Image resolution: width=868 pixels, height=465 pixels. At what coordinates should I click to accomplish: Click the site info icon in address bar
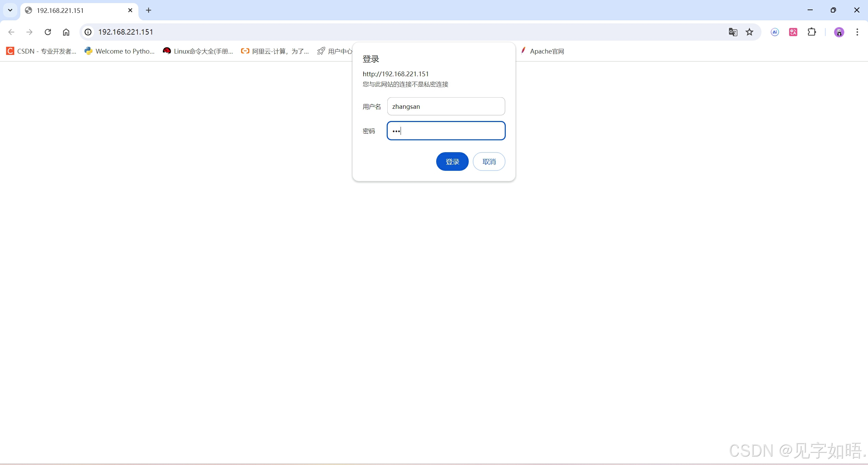[88, 32]
